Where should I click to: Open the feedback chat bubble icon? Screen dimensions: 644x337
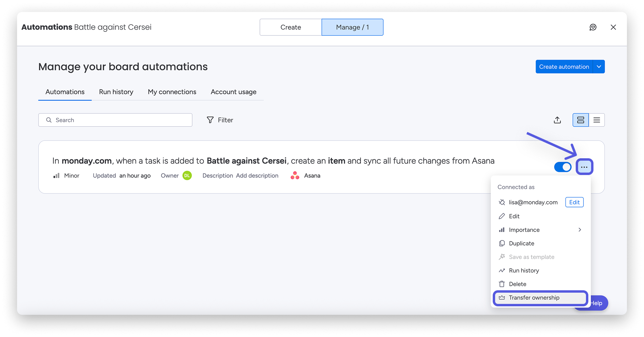593,27
